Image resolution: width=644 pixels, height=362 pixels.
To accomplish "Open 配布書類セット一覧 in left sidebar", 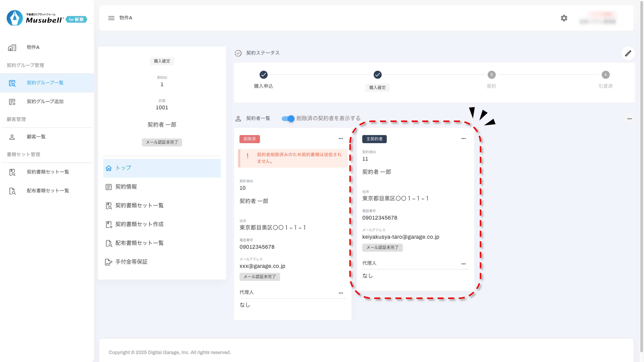I will [48, 191].
